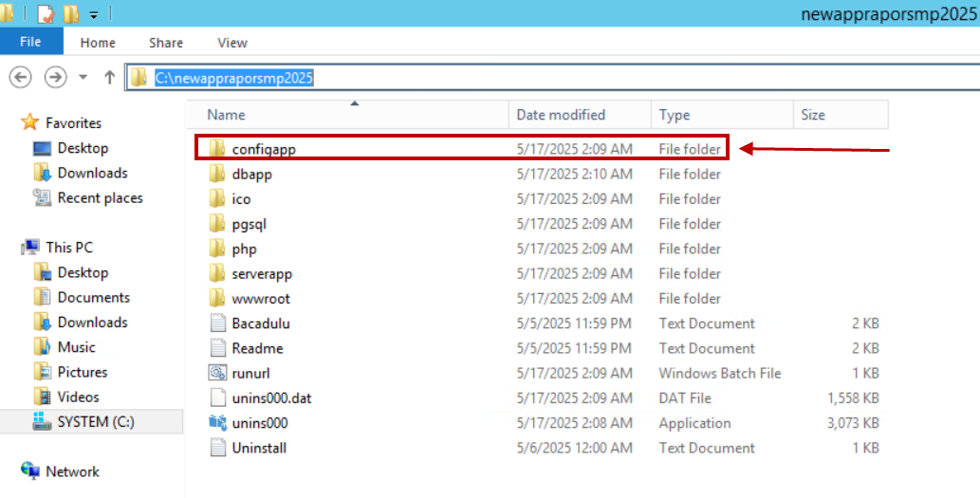This screenshot has width=980, height=498.
Task: Click the Bacadulu text document icon
Action: [217, 323]
